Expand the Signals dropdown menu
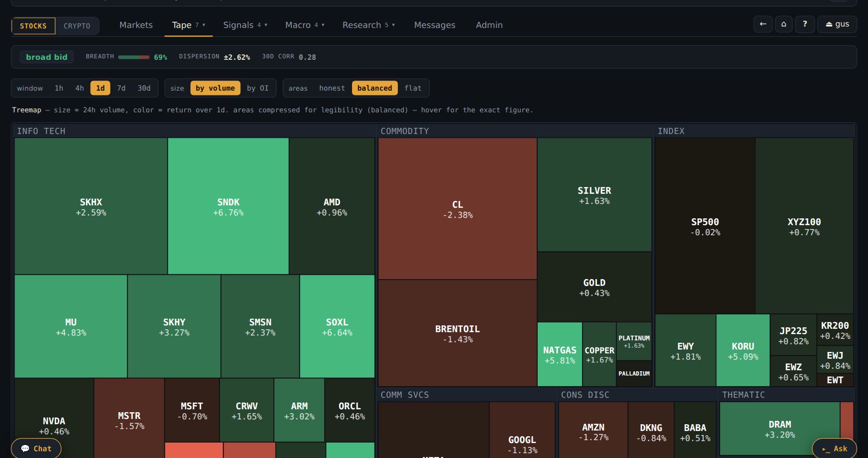 coord(245,25)
